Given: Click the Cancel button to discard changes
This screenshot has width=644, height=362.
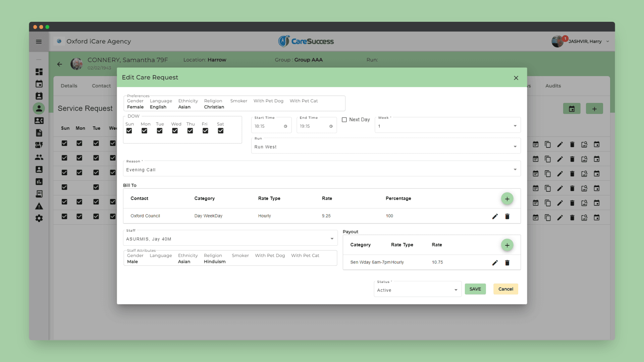Looking at the screenshot, I should pyautogui.click(x=505, y=289).
